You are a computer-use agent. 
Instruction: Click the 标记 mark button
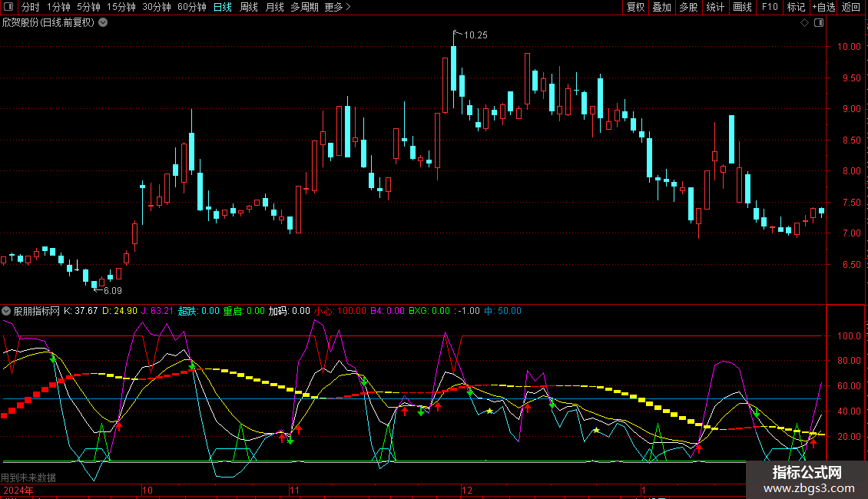tap(796, 7)
